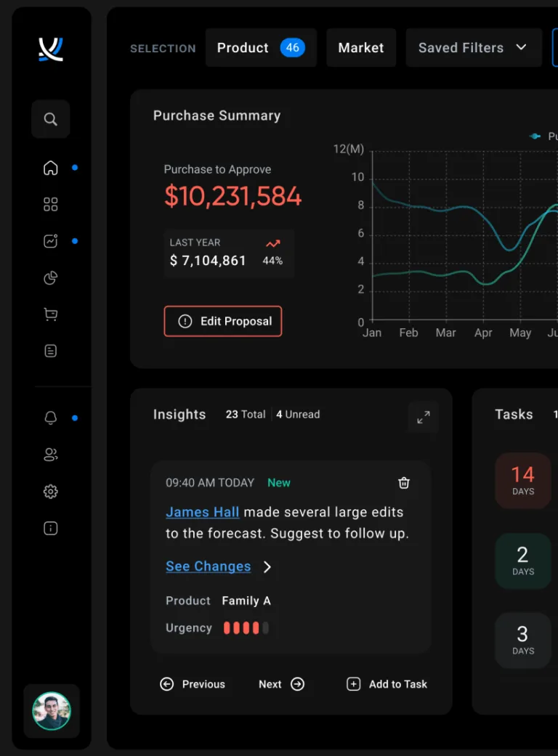Viewport: 558px width, 756px height.
Task: Open James Hall's profile link
Action: [202, 512]
